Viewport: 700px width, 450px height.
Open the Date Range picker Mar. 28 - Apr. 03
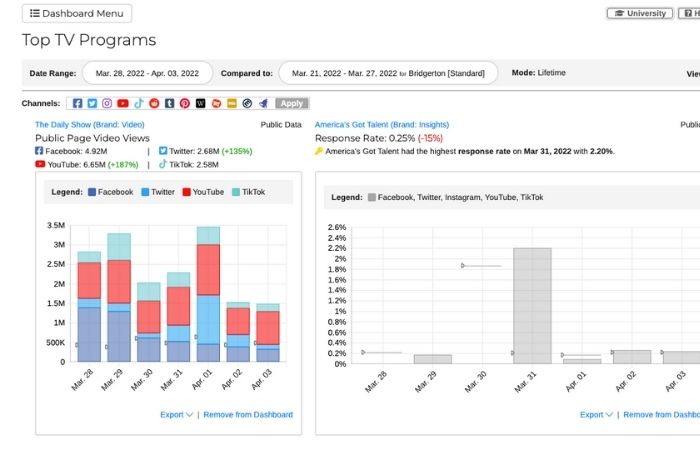[147, 73]
